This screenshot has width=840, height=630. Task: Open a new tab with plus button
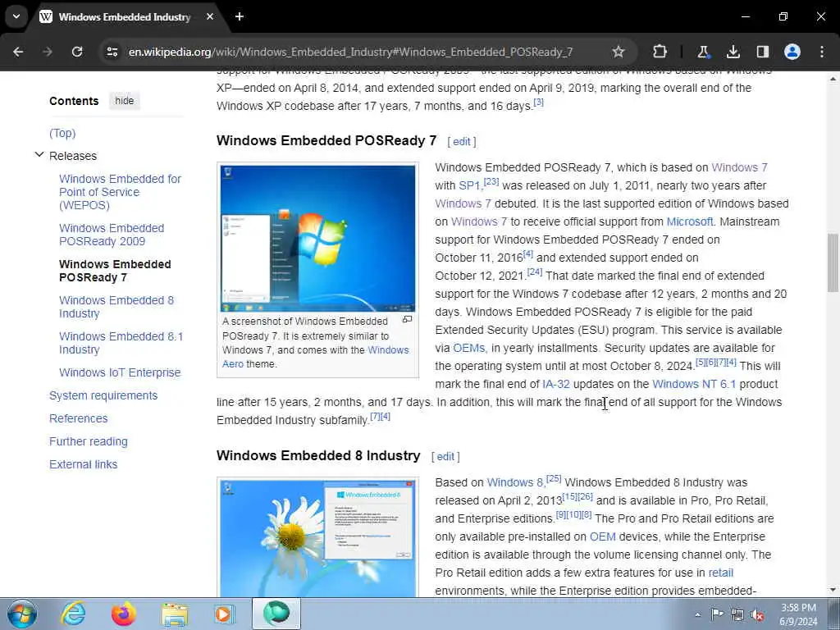point(240,16)
